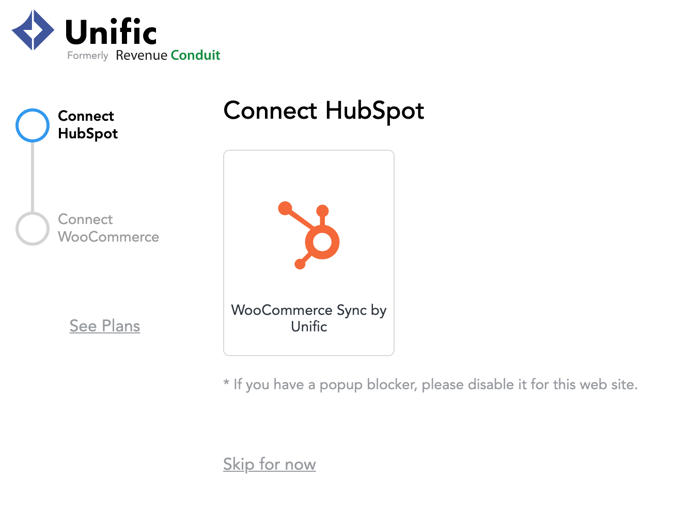The height and width of the screenshot is (511, 688).
Task: Click the Revenue word in the logo tagline
Action: [x=141, y=55]
